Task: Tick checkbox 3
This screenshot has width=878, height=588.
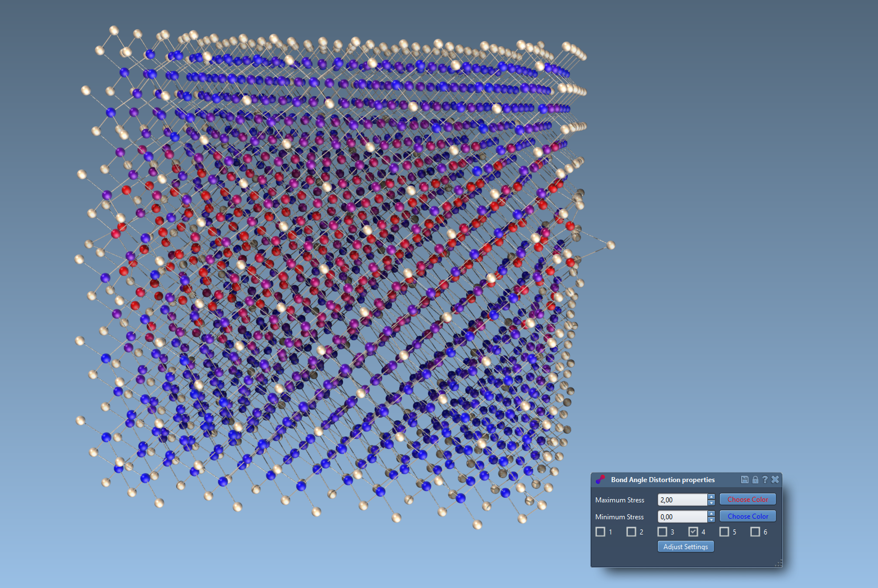Action: (662, 532)
